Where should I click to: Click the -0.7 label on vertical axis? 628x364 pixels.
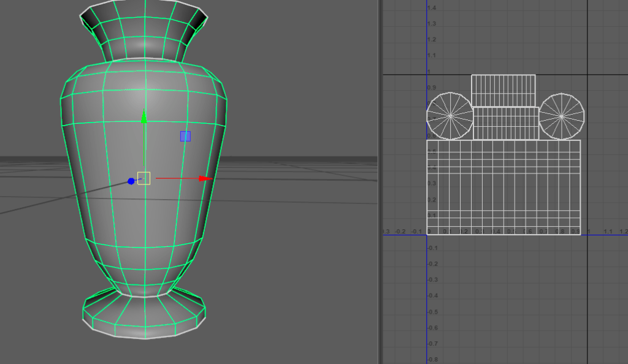pyautogui.click(x=432, y=344)
